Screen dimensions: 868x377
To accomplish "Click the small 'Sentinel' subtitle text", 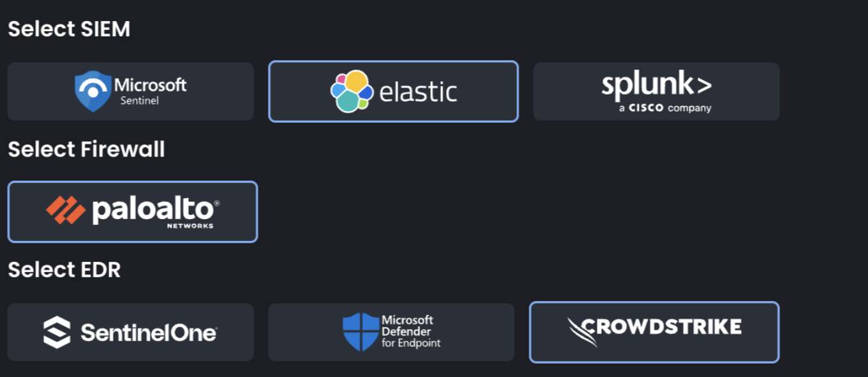I will click(x=140, y=100).
